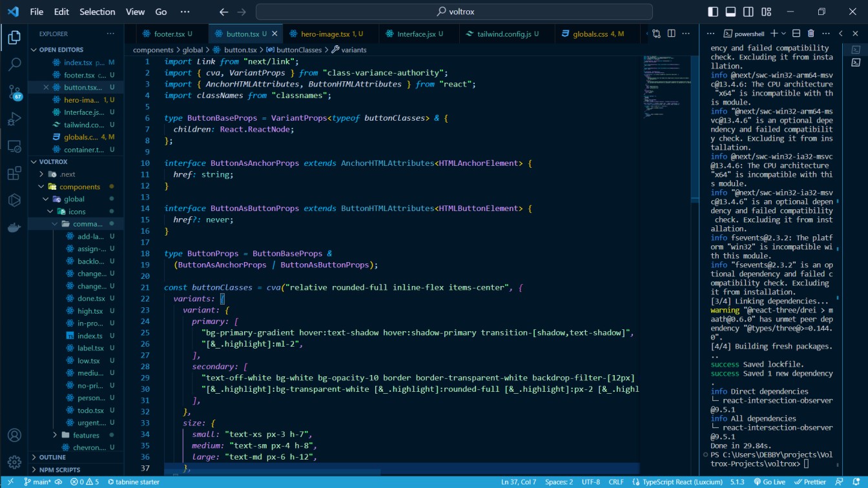
Task: Expand the features folder
Action: click(x=54, y=435)
